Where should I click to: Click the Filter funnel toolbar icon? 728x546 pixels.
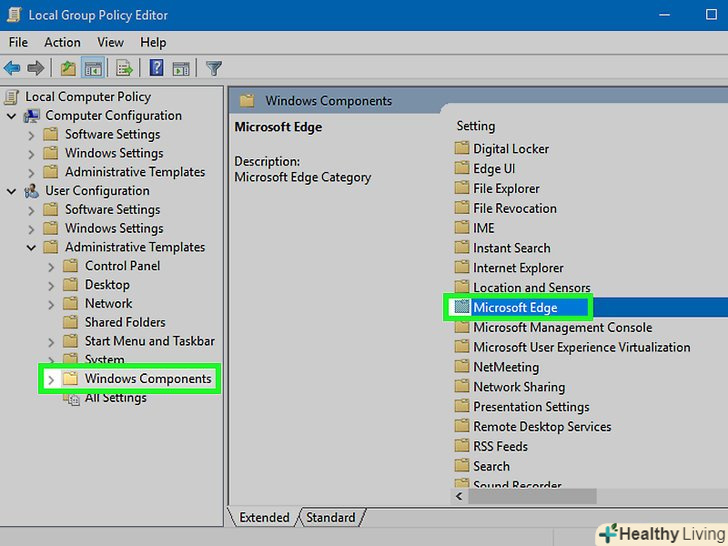pos(214,69)
